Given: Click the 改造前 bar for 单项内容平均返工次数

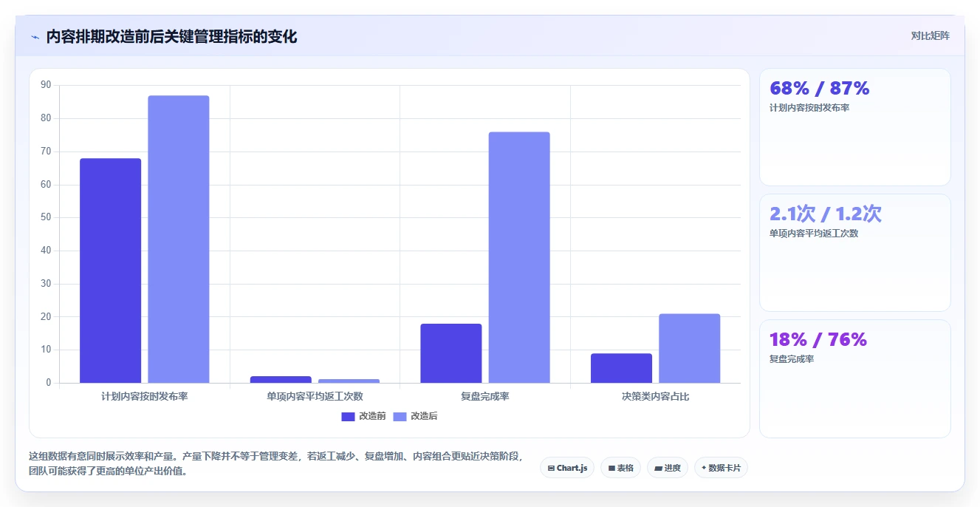Looking at the screenshot, I should pyautogui.click(x=281, y=379).
